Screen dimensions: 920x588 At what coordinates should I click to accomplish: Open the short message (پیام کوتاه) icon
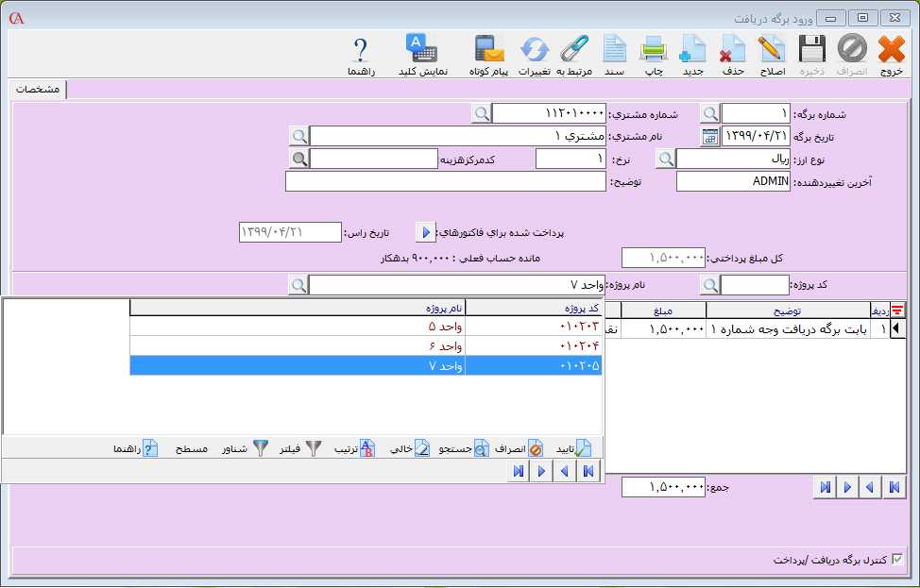(x=489, y=54)
